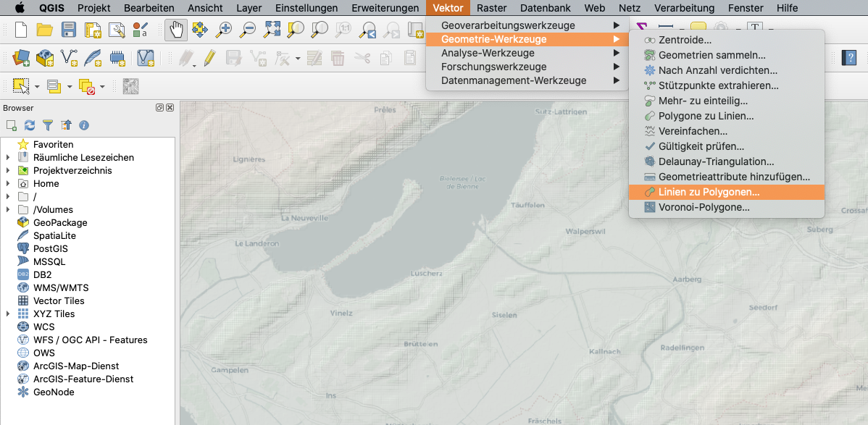Select PostGIS in the Browser tree
Image resolution: width=868 pixels, height=425 pixels.
50,249
